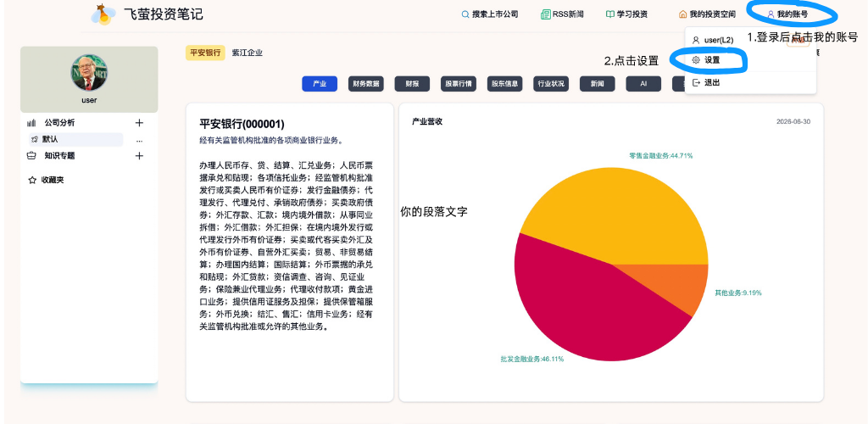868x424 pixels.
Task: Go to 学习投资 section
Action: coord(626,14)
